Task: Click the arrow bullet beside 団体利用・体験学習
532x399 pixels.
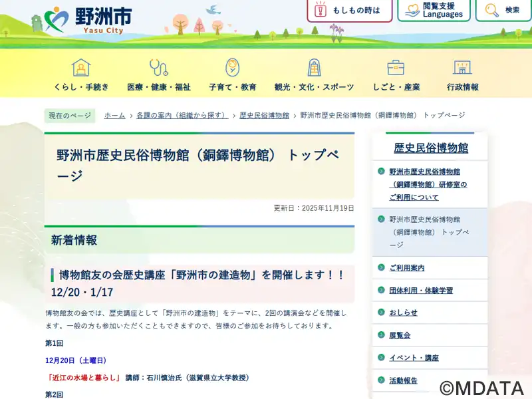Action: pos(381,290)
